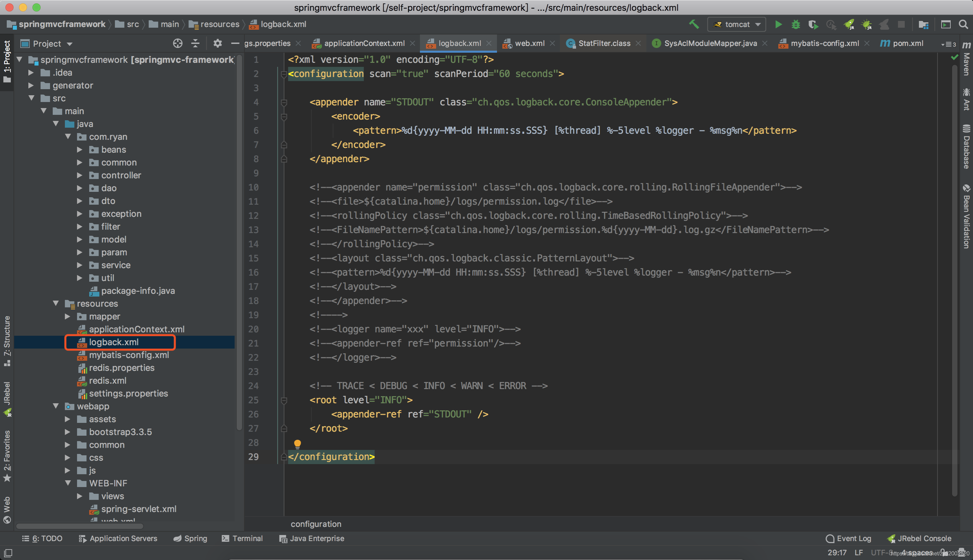Open the tomcat run configuration dropdown
973x560 pixels.
(x=737, y=24)
